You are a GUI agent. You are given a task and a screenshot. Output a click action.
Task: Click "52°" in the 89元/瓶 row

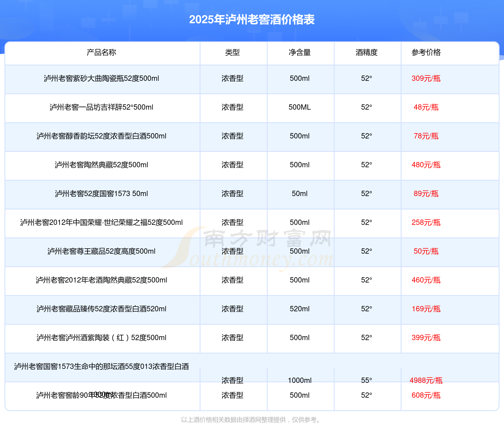[367, 194]
